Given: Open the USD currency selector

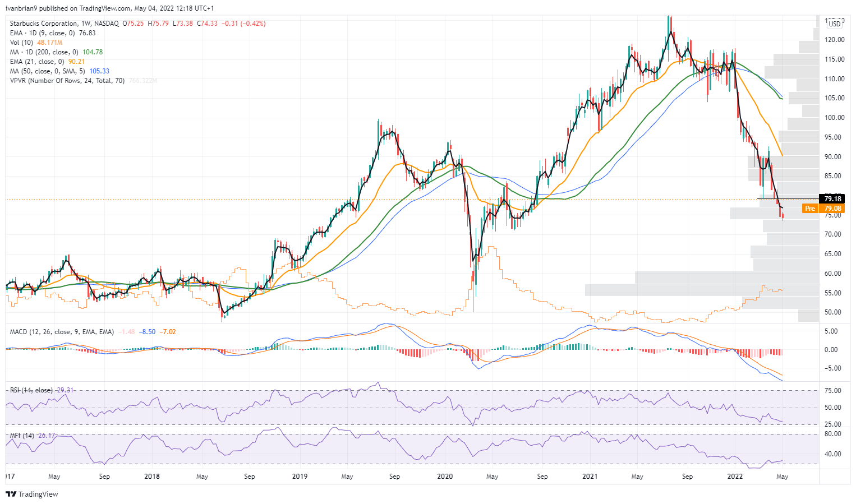Looking at the screenshot, I should pyautogui.click(x=835, y=24).
